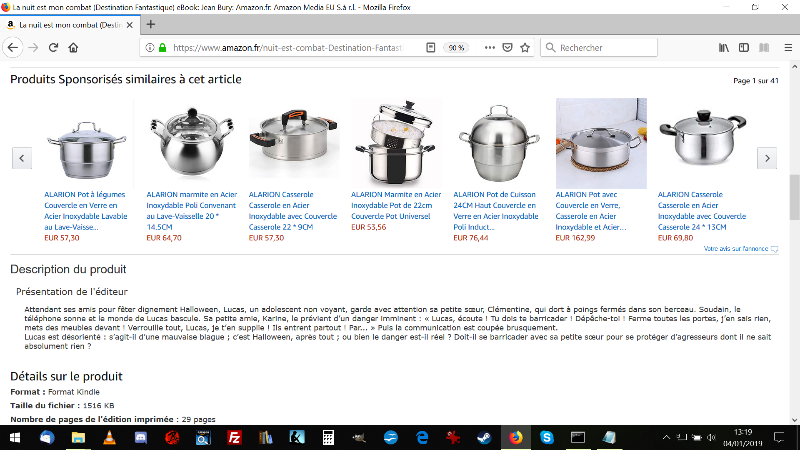Viewport: 800px width, 450px height.
Task: Open a new tab with plus button
Action: 151,24
